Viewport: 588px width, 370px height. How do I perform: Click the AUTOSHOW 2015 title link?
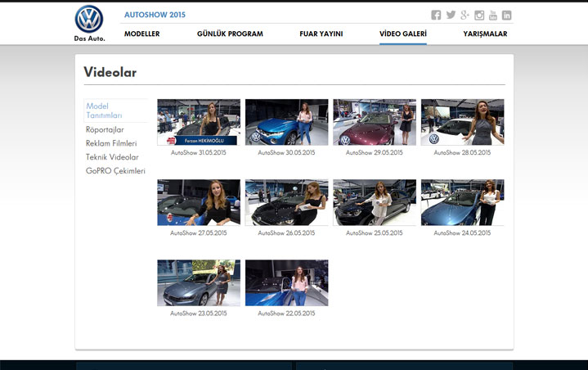coord(155,15)
